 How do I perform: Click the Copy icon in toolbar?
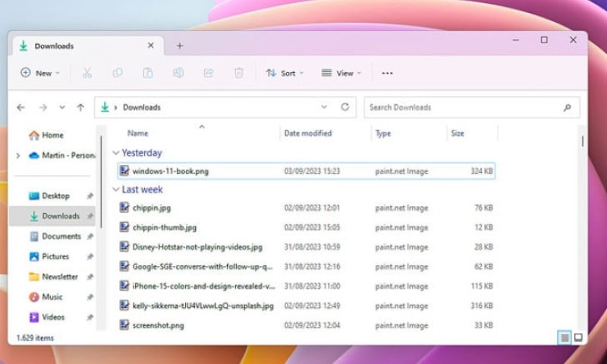[x=118, y=73]
